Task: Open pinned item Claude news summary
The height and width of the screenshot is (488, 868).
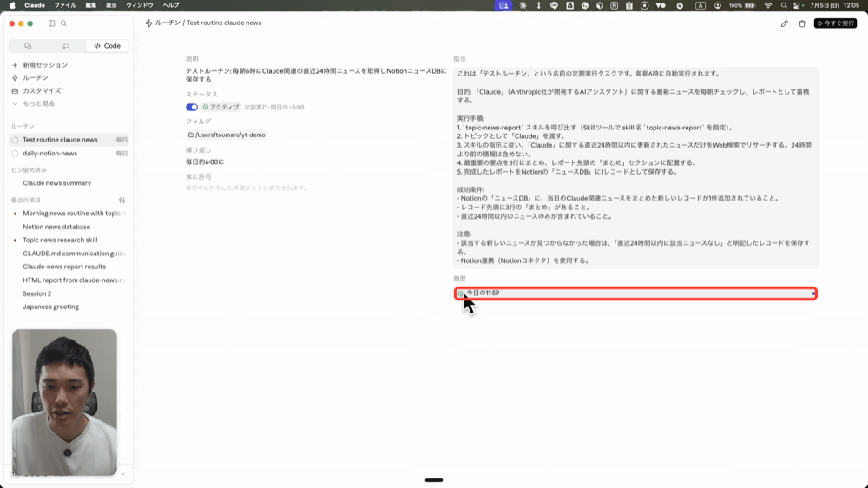Action: point(57,183)
